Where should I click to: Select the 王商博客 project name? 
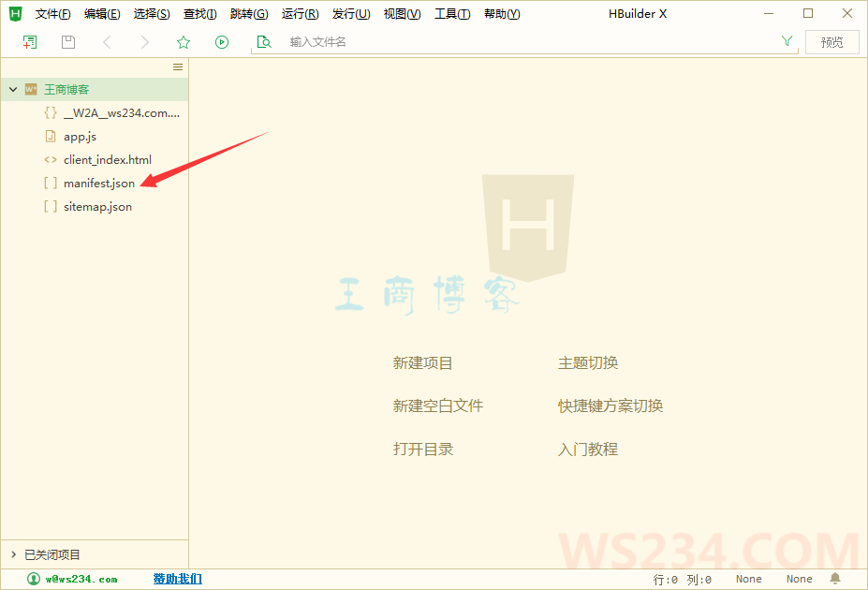tap(66, 89)
